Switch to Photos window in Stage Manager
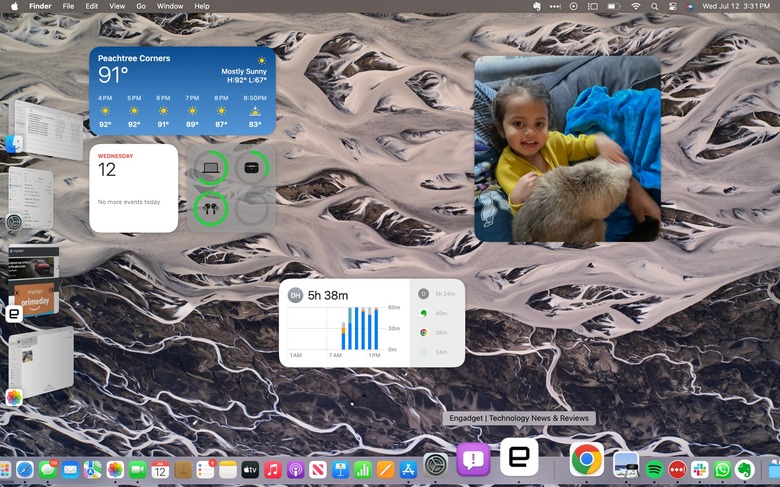The image size is (780, 487). pyautogui.click(x=40, y=363)
